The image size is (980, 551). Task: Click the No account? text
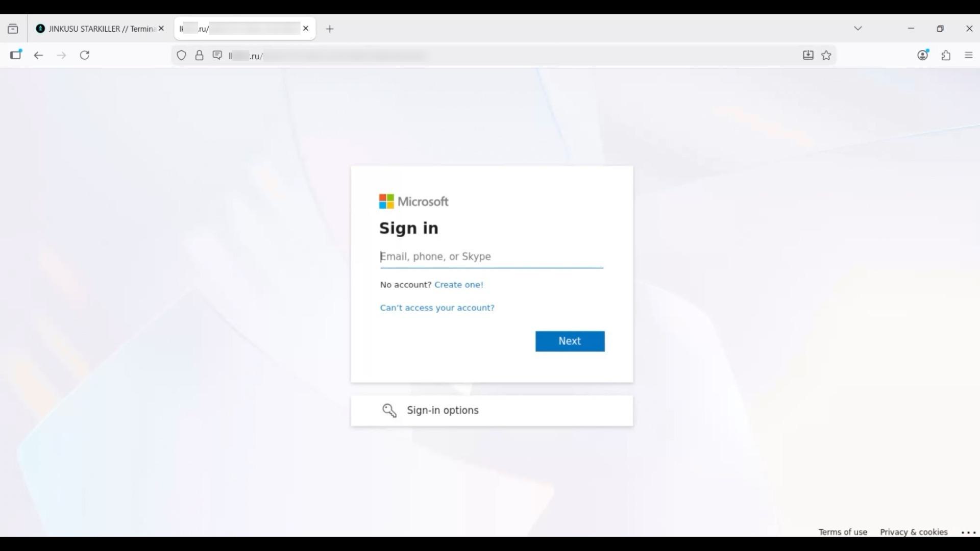[406, 285]
